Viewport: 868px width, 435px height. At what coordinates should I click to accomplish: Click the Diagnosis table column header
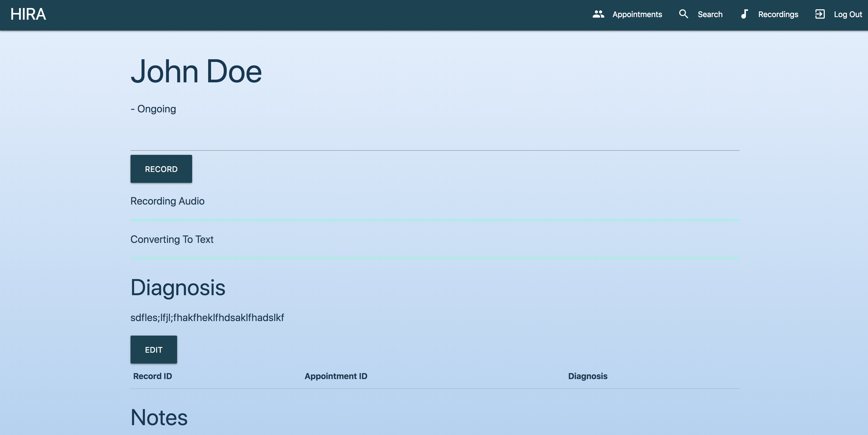(588, 376)
